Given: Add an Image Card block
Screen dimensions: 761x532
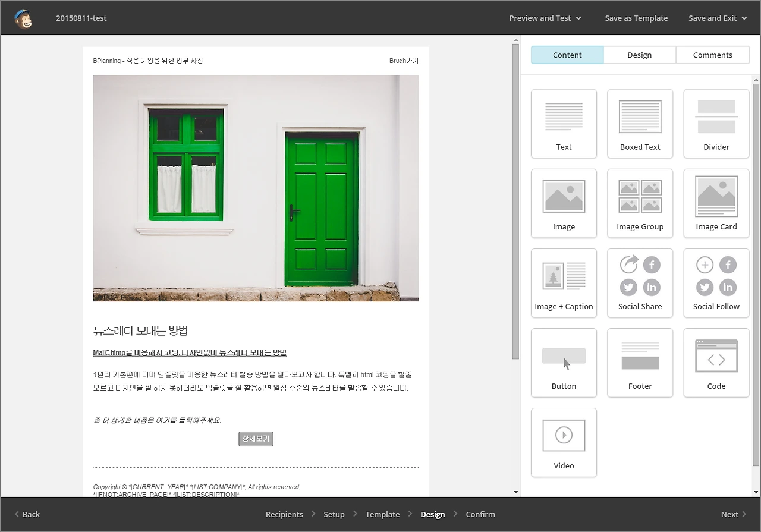Looking at the screenshot, I should click(x=716, y=203).
